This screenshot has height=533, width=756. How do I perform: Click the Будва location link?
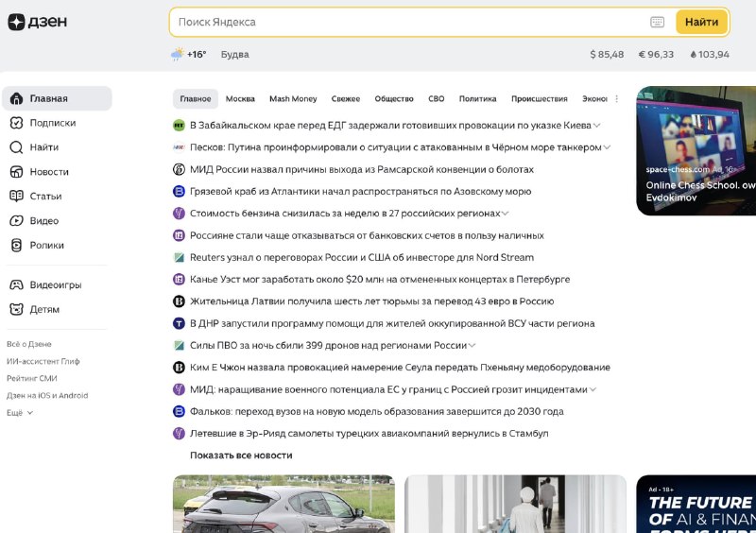[x=234, y=55]
